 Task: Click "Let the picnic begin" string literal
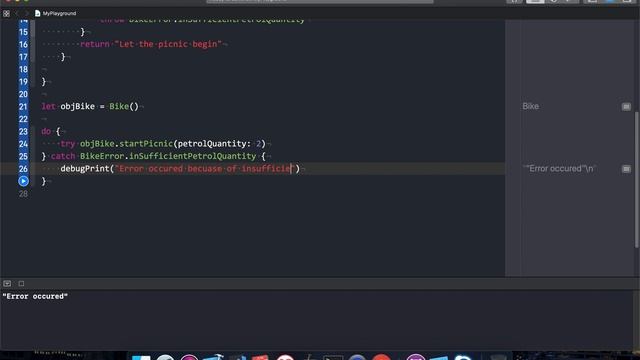pos(168,44)
